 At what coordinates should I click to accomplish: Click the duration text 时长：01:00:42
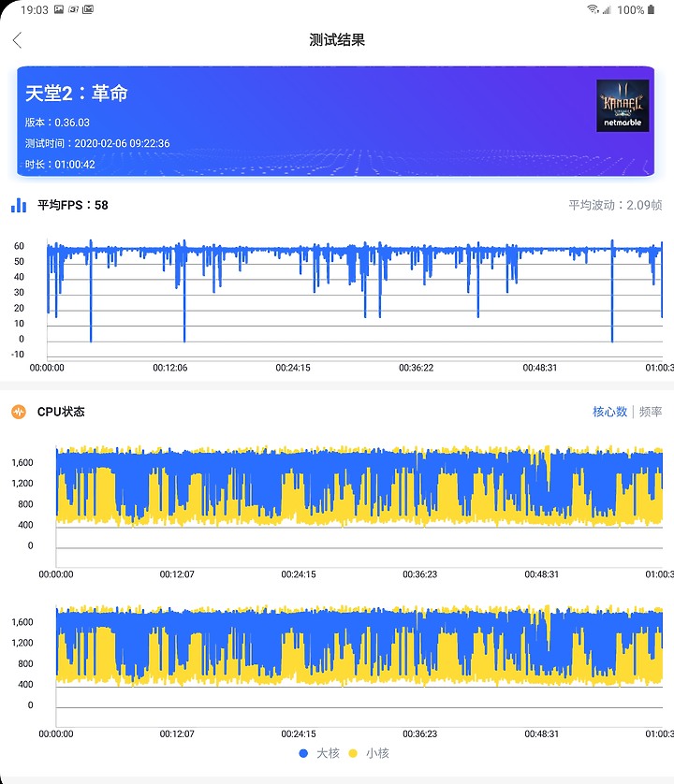tap(60, 165)
